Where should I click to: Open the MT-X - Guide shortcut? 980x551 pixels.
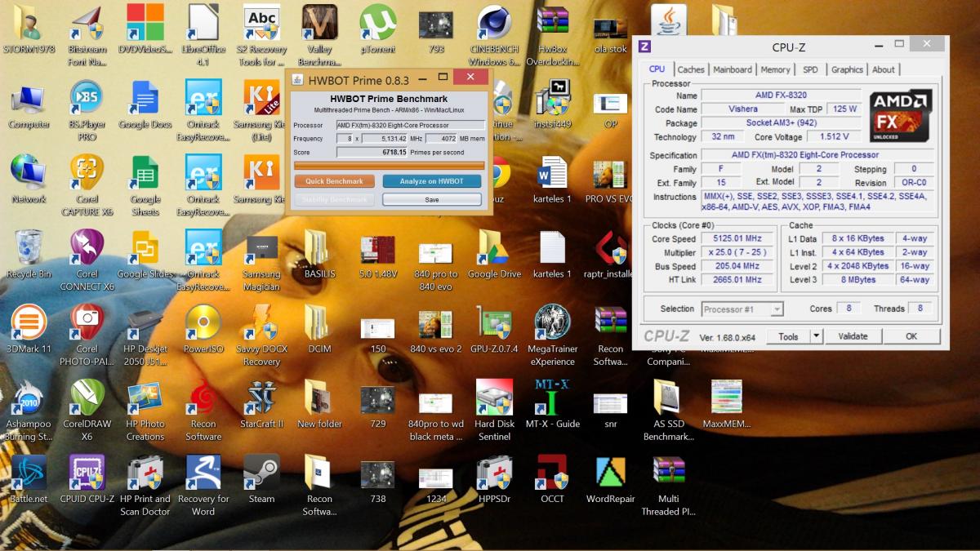point(552,398)
